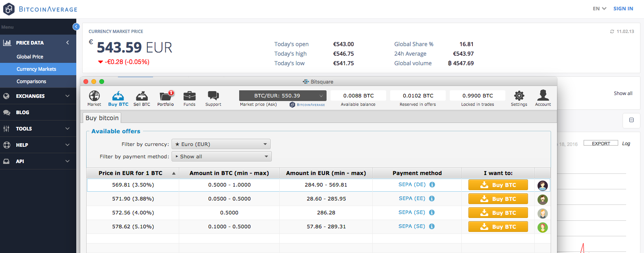View trader avatar for 578.62 offer
The image size is (644, 253).
point(543,227)
